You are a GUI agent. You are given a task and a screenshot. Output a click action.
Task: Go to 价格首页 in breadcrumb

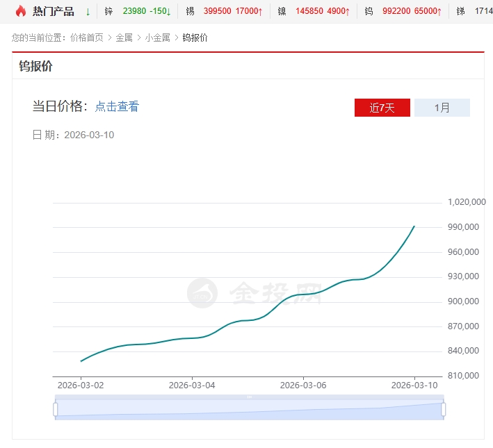pyautogui.click(x=86, y=38)
